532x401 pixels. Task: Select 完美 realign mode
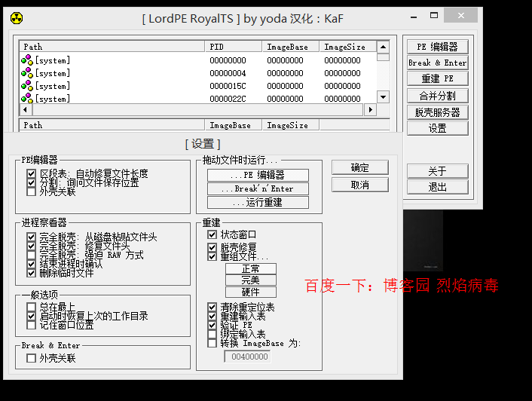pos(251,280)
